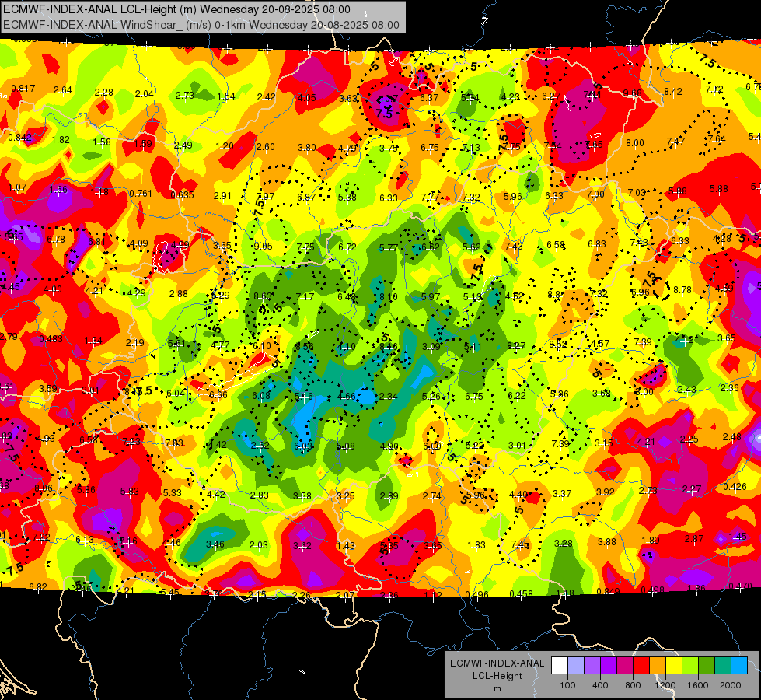This screenshot has width=761, height=700.
Task: Click the grid value 0.761
Action: pos(141,194)
